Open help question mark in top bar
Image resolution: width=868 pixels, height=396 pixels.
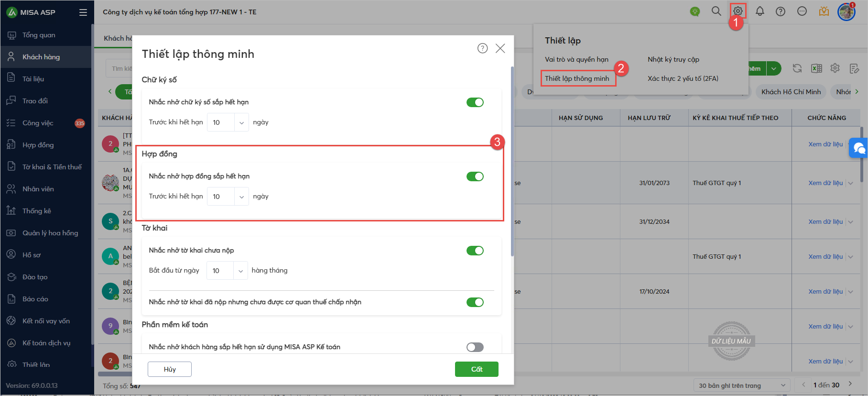click(781, 11)
